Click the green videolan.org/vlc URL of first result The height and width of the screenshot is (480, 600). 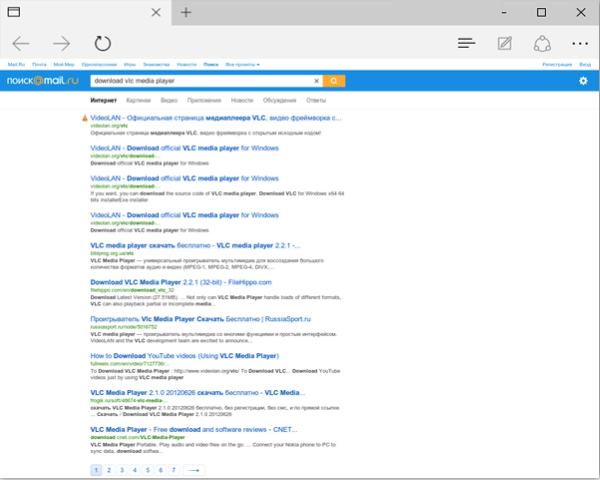109,126
